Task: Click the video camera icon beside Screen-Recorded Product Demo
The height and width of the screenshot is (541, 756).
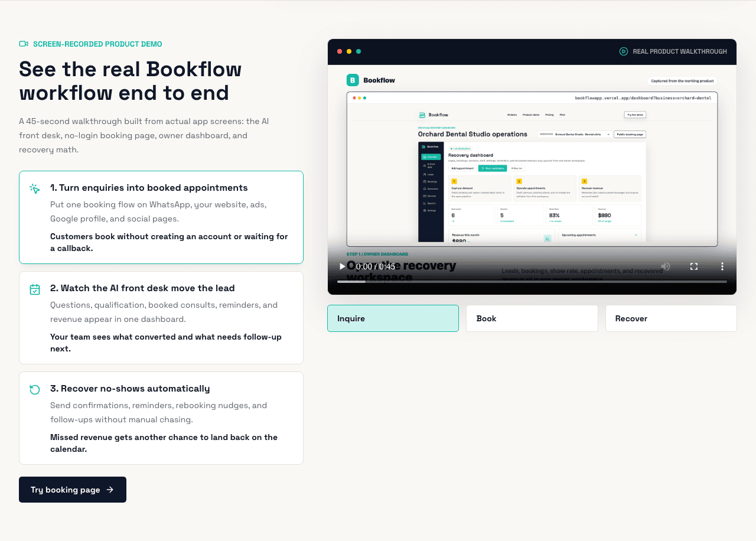Action: 24,44
